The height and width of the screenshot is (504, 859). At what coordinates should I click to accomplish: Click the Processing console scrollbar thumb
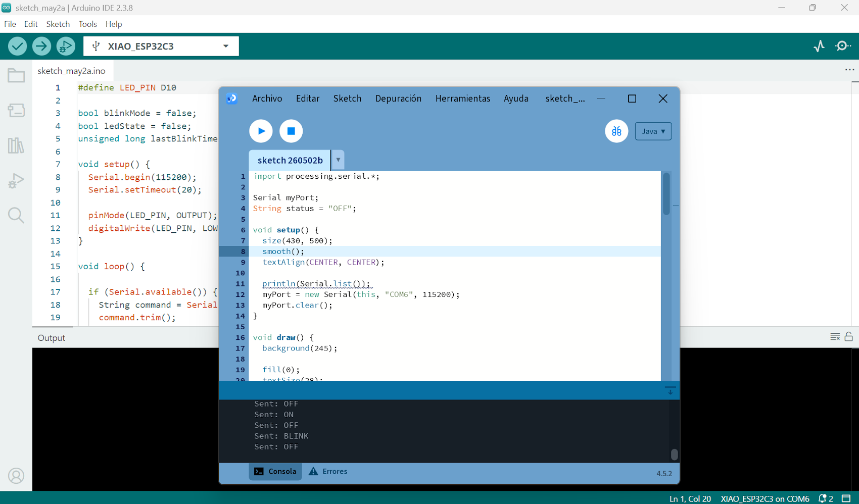pos(675,455)
